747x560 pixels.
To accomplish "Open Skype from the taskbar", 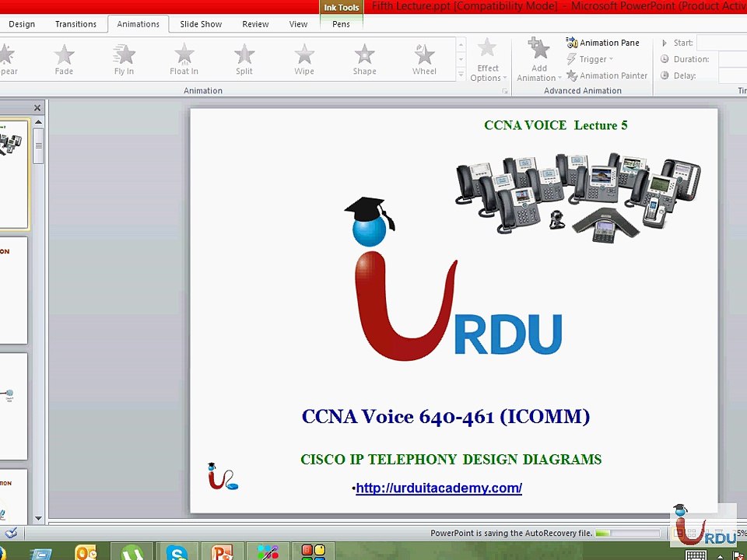I will pos(177,552).
